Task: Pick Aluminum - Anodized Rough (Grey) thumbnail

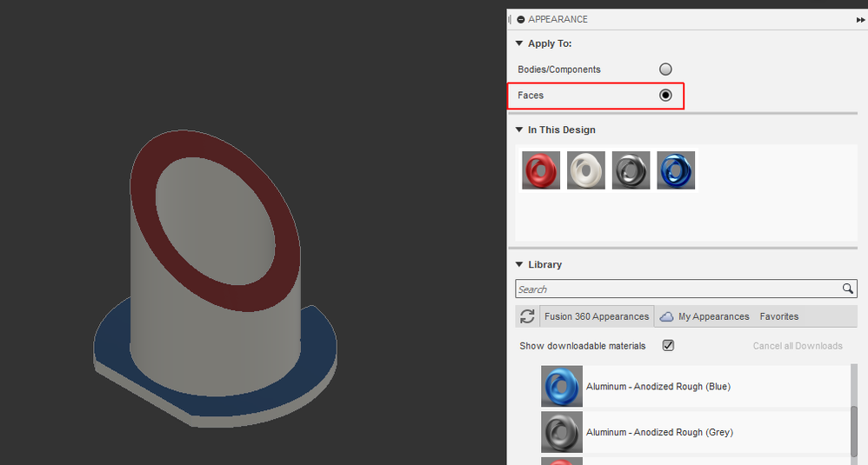Action: (561, 432)
